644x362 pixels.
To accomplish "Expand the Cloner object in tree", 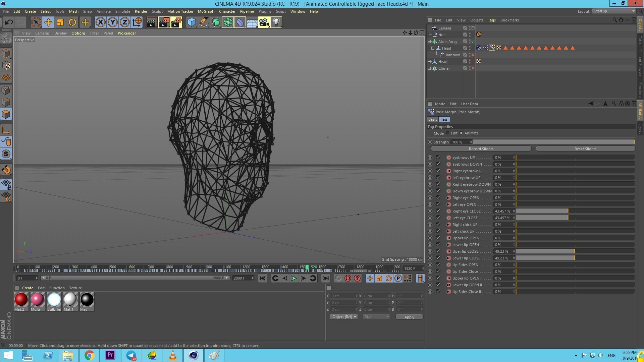I will tap(429, 68).
